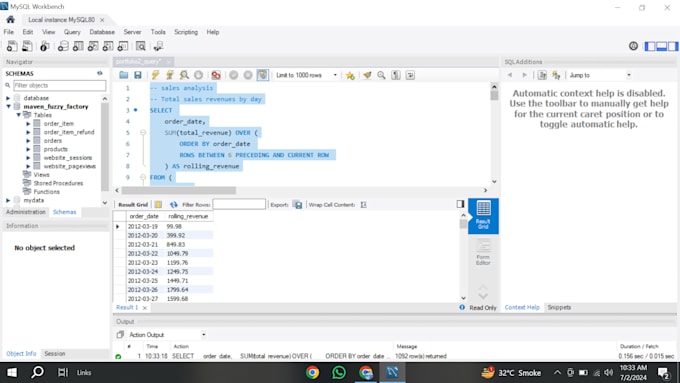This screenshot has height=383, width=680.
Task: Click create new view icon
Action: tap(93, 46)
